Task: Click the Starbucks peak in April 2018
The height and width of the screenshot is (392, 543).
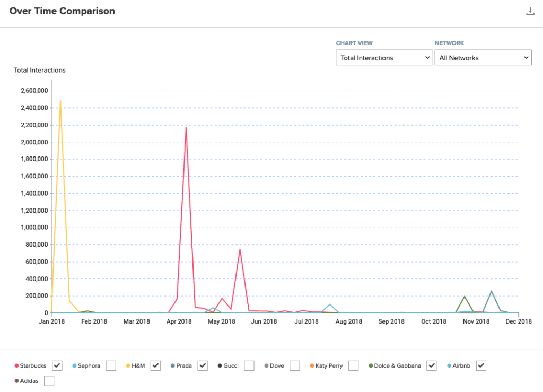Action: (186, 127)
